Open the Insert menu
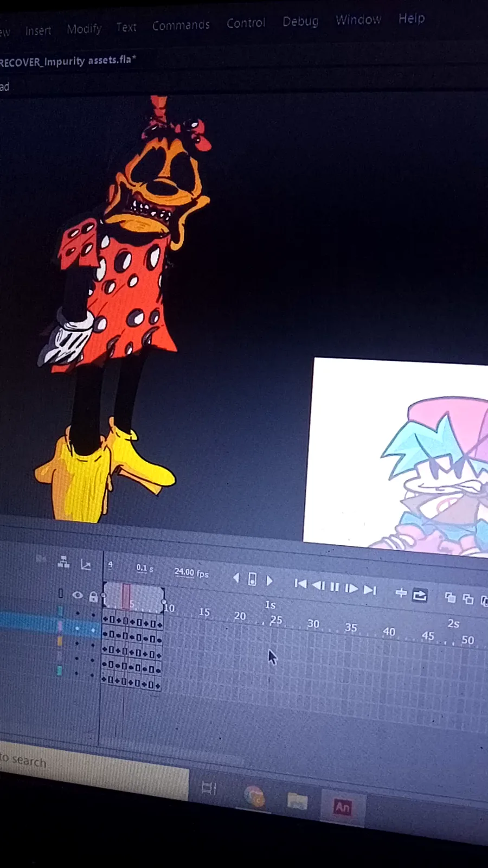The width and height of the screenshot is (488, 868). click(38, 31)
